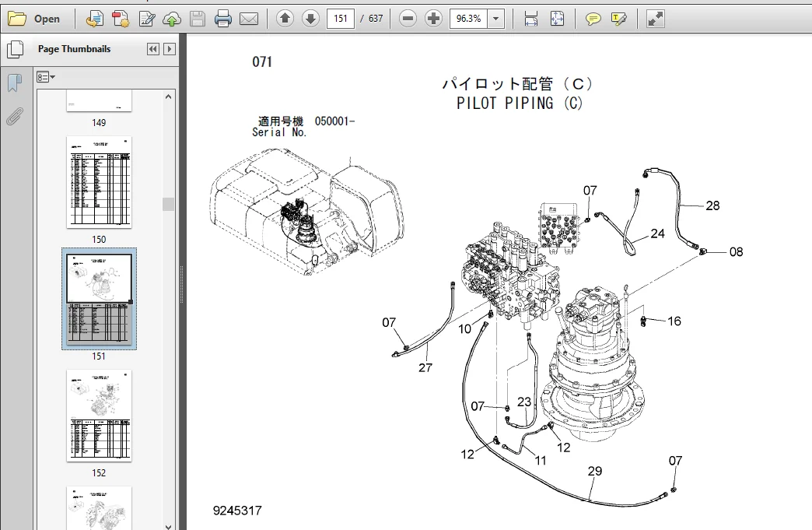
Task: Click the Page Thumbnails panel title
Action: (74, 49)
